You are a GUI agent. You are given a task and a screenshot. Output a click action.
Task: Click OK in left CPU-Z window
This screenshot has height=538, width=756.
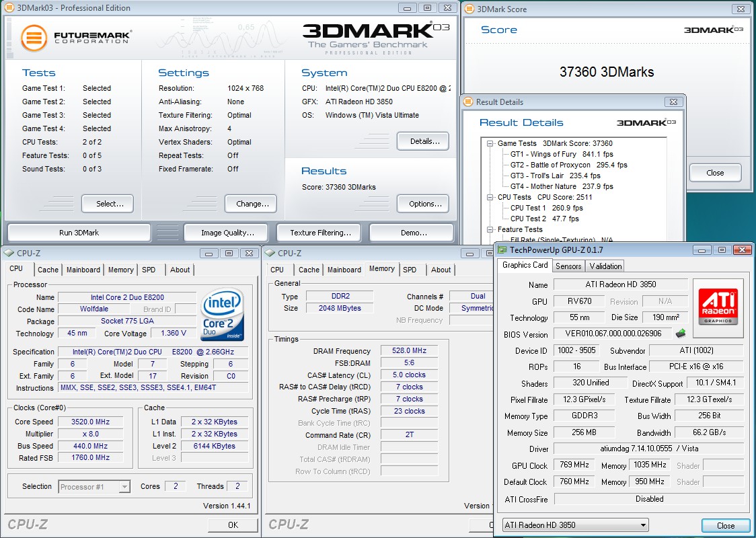(233, 525)
